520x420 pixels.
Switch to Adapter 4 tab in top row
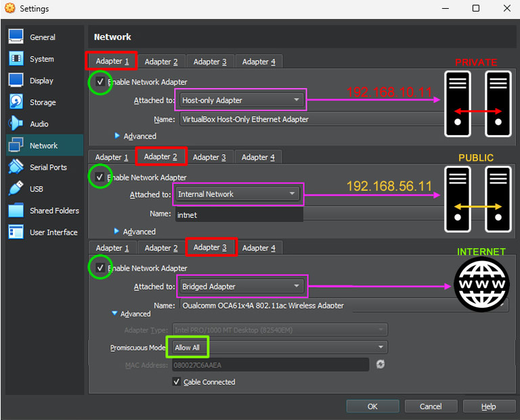point(259,62)
